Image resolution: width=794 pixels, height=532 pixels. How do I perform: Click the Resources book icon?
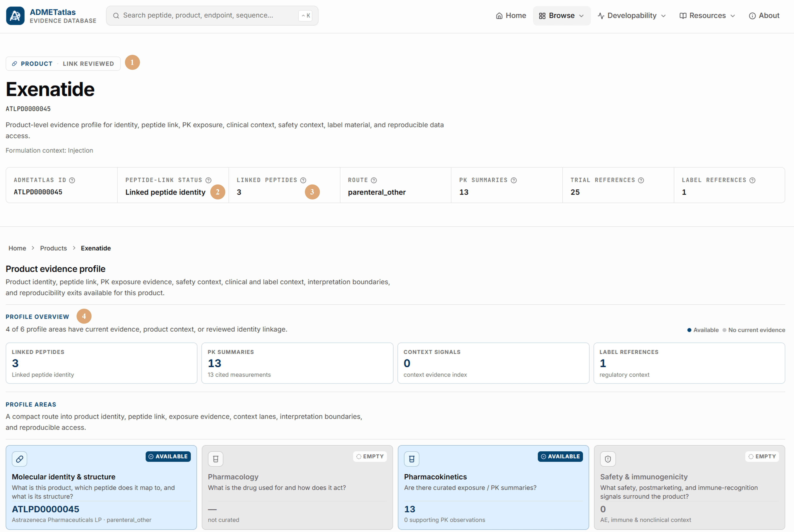click(x=683, y=16)
